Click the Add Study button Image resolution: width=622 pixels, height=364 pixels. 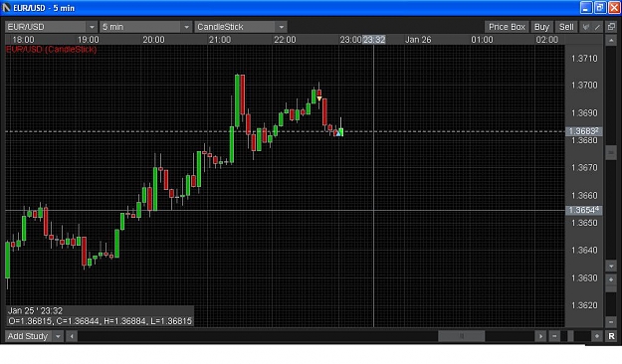pyautogui.click(x=29, y=336)
